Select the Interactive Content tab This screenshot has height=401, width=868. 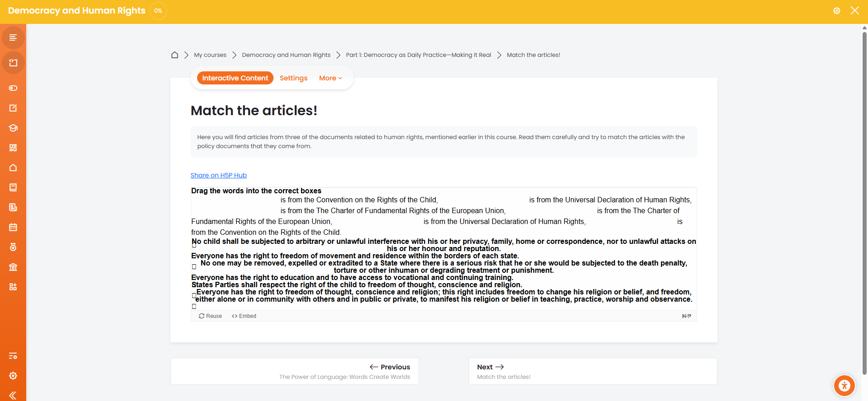tap(235, 78)
